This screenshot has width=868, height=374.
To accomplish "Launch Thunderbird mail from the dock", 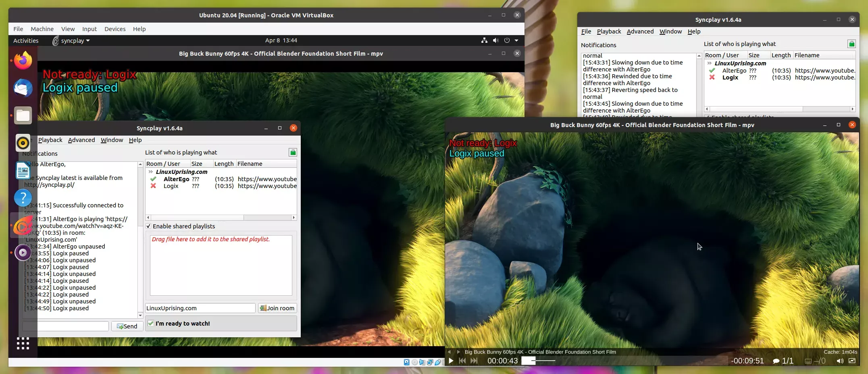I will pyautogui.click(x=23, y=88).
